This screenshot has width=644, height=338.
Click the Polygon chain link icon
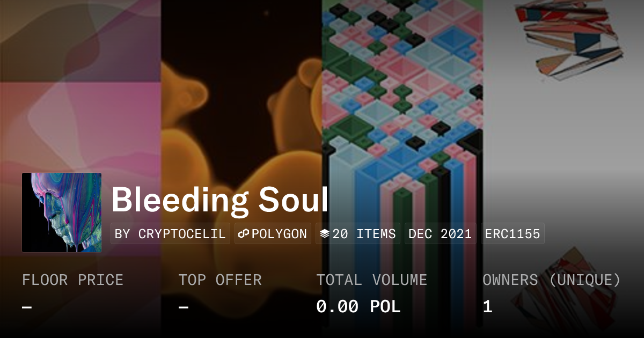click(244, 234)
